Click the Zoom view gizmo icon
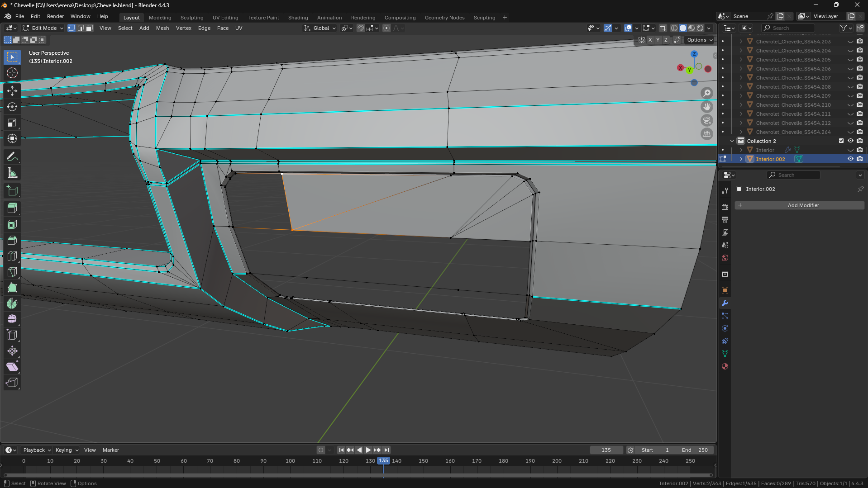868x488 pixels. pos(706,93)
